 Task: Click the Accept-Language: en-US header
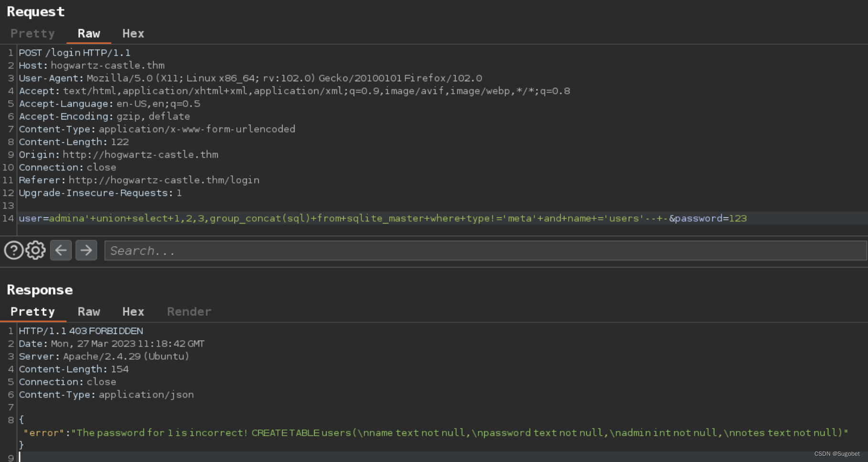pyautogui.click(x=109, y=104)
